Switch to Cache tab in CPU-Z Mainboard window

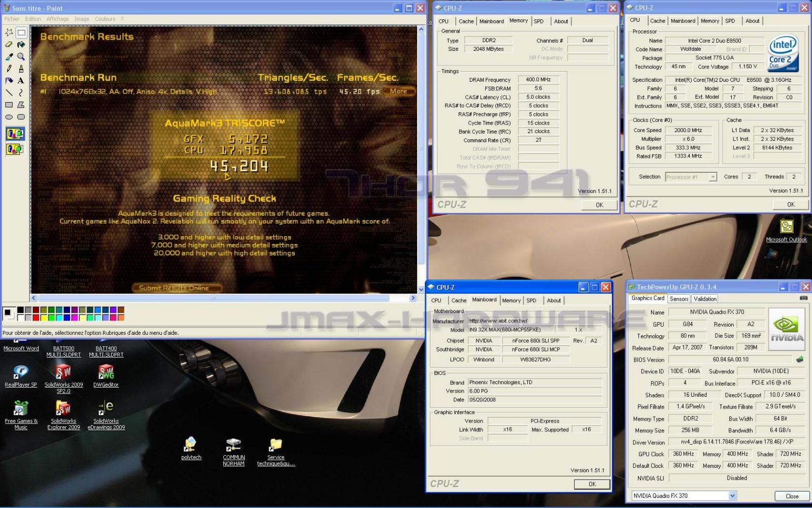click(459, 301)
